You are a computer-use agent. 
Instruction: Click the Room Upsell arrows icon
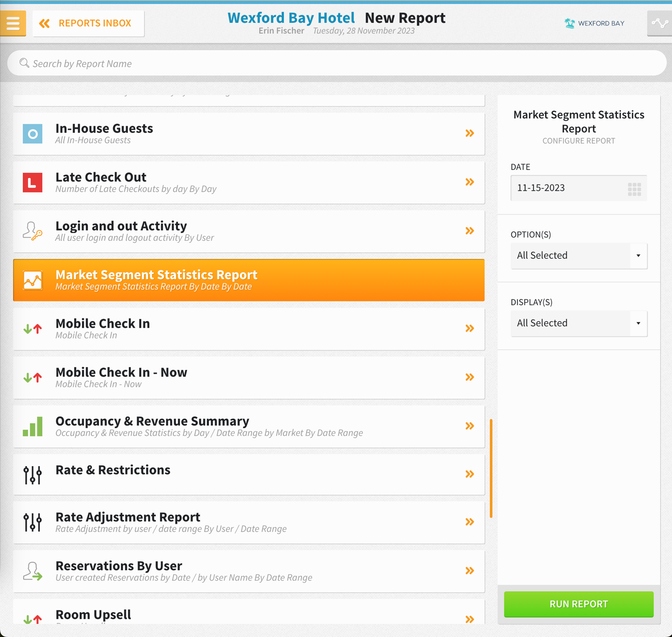pyautogui.click(x=33, y=619)
